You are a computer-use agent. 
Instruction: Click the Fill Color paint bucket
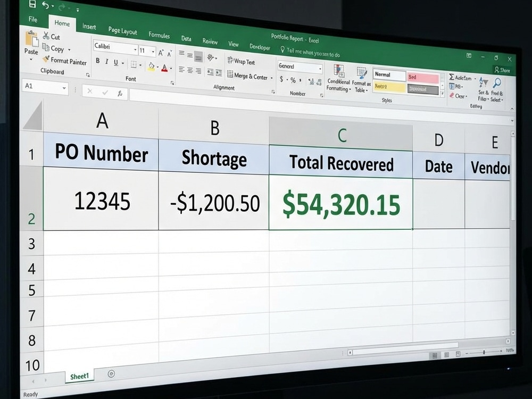[x=151, y=66]
